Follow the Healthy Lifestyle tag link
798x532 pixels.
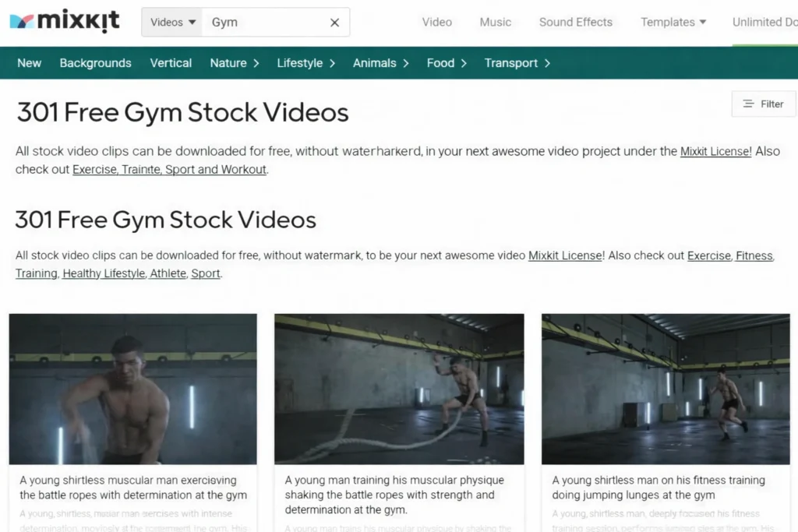point(104,273)
